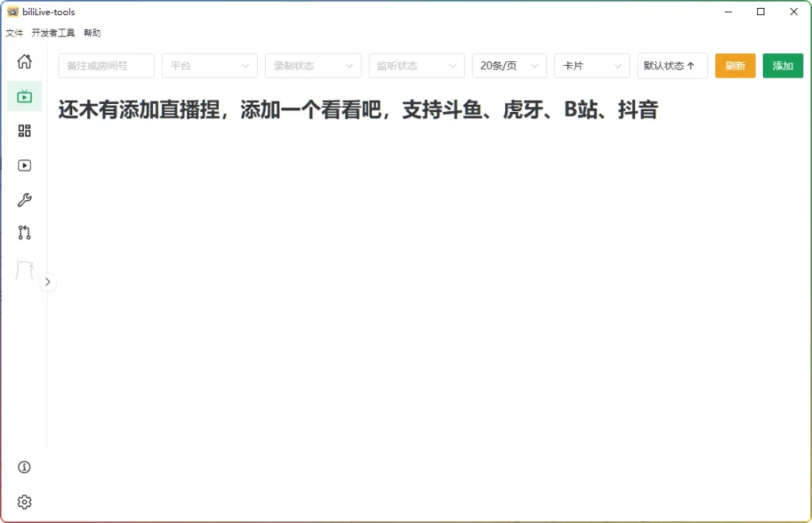Click the green 添加 add button
The width and height of the screenshot is (812, 523).
(783, 66)
